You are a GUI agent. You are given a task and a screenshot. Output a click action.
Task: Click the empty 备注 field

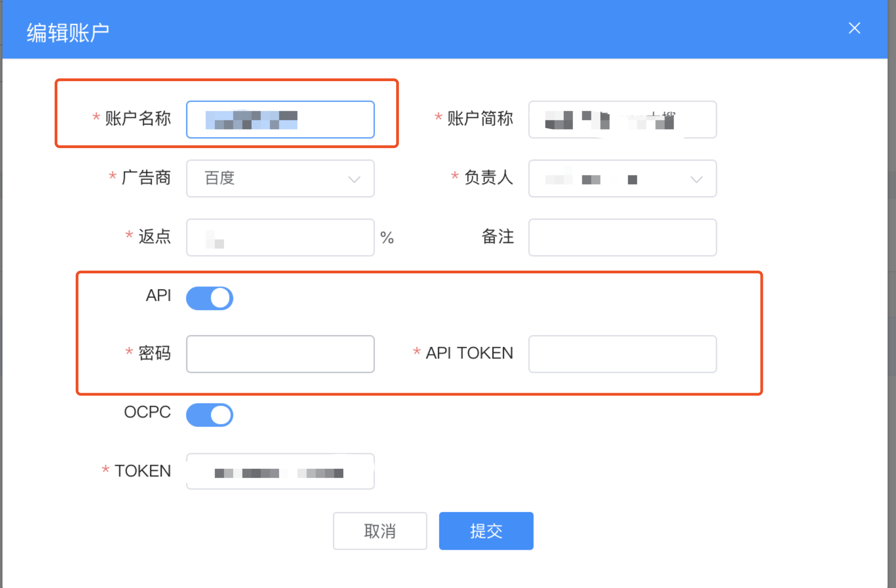[622, 238]
